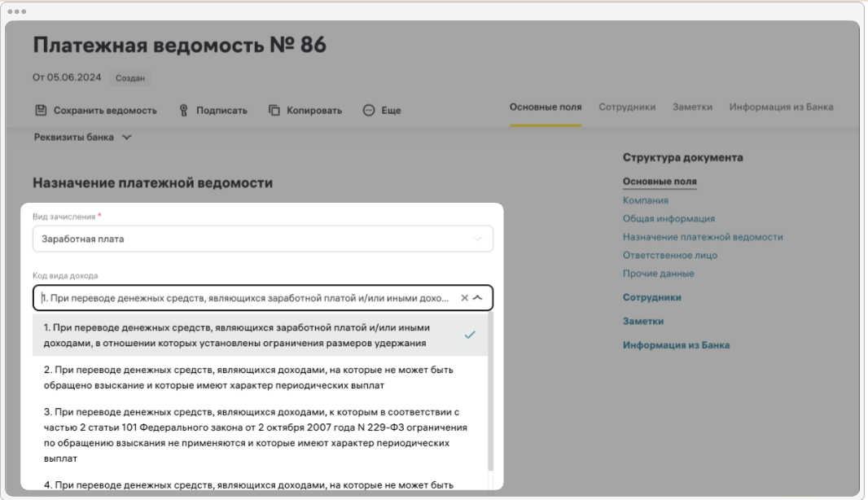Open the Информация из Банка tab
The width and height of the screenshot is (868, 500).
coord(780,107)
